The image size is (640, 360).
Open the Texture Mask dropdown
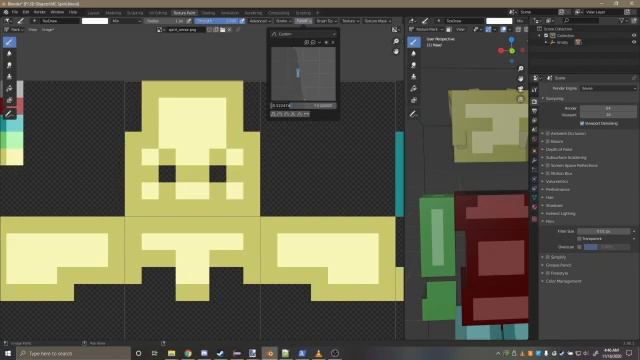click(378, 21)
